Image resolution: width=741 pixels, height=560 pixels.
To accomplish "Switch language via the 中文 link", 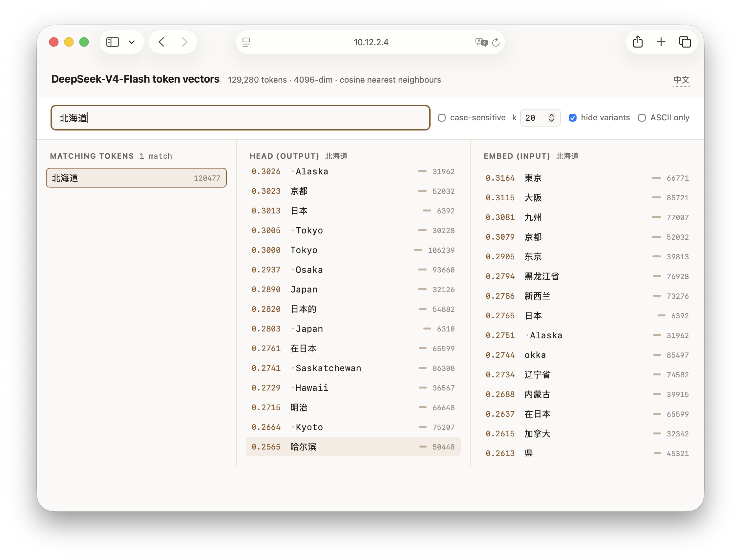I will click(x=681, y=80).
